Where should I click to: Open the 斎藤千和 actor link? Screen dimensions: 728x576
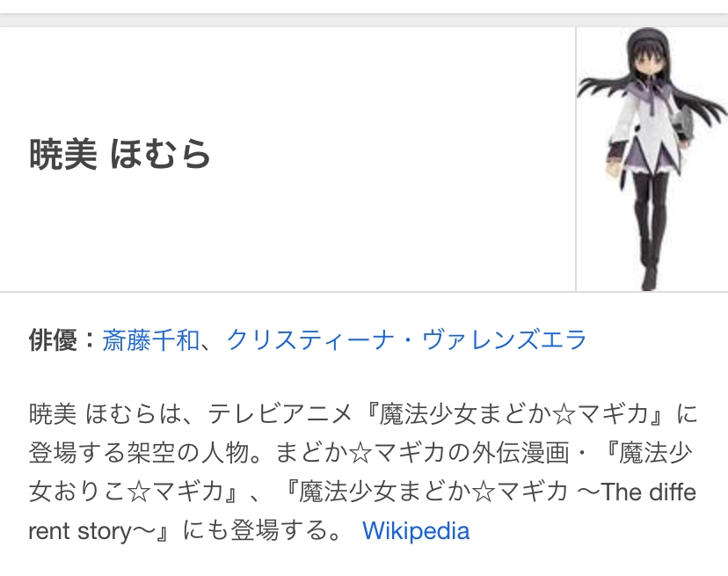point(151,340)
